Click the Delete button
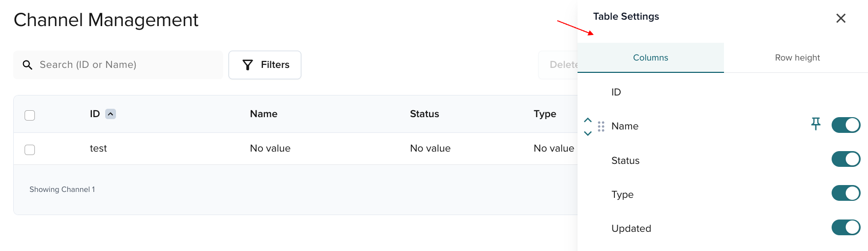868x251 pixels. click(x=560, y=65)
